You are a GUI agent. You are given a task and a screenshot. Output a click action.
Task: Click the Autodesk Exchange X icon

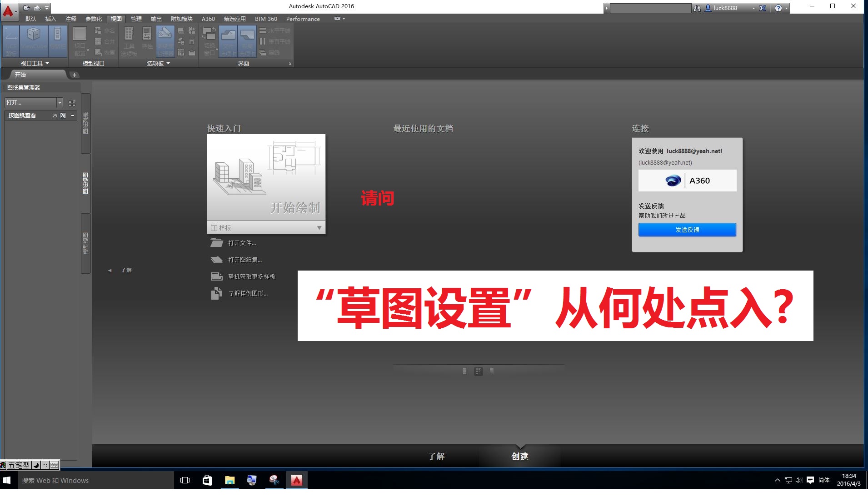coord(763,8)
